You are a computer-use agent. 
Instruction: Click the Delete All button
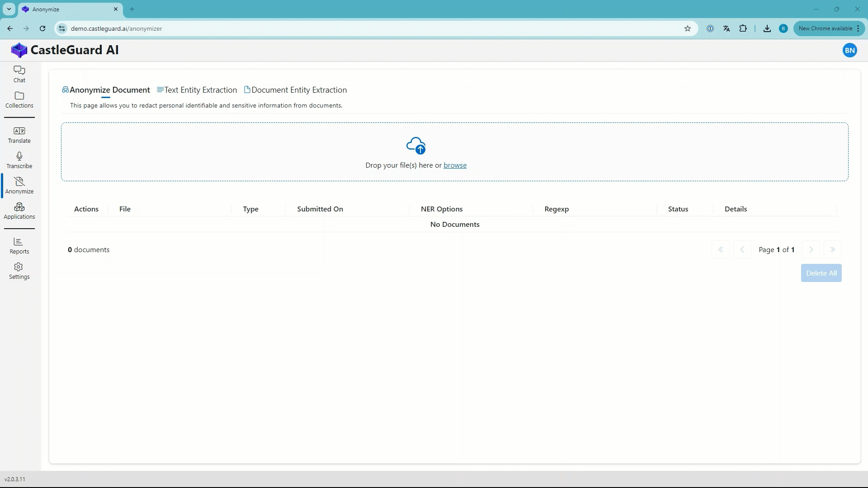821,273
